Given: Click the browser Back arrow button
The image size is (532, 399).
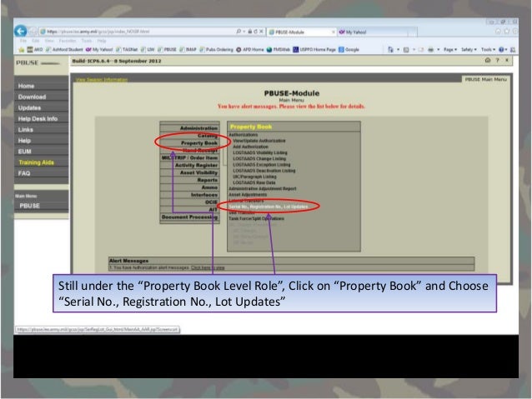Looking at the screenshot, I should click(21, 32).
